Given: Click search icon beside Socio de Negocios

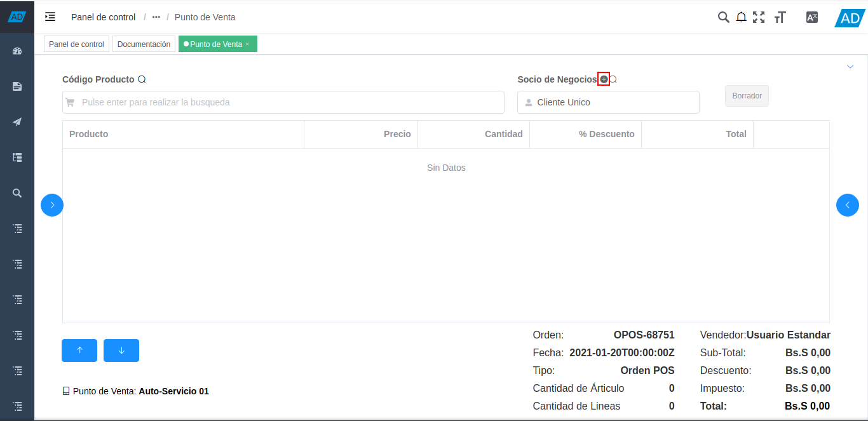Looking at the screenshot, I should click(613, 79).
